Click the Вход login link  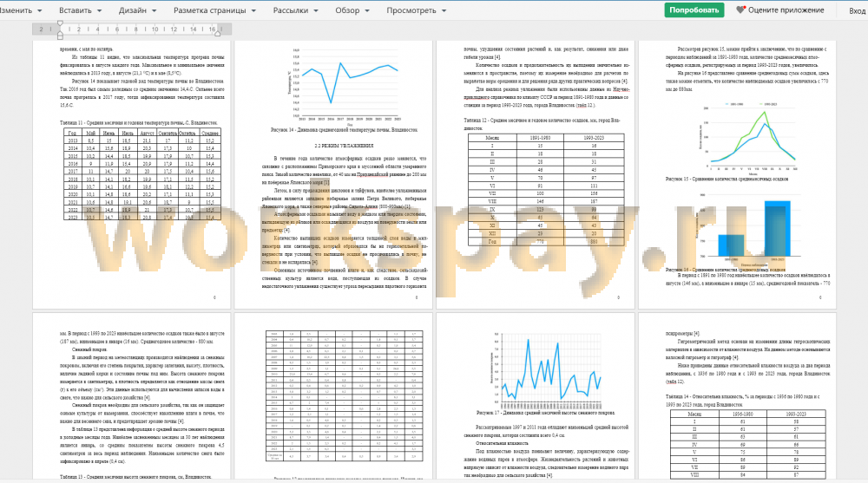click(x=858, y=10)
